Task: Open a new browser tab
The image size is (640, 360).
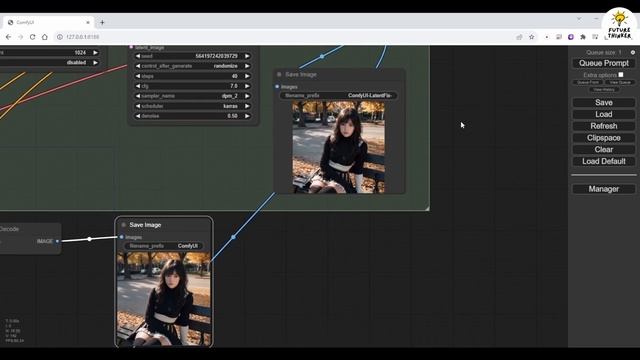Action: 102,22
